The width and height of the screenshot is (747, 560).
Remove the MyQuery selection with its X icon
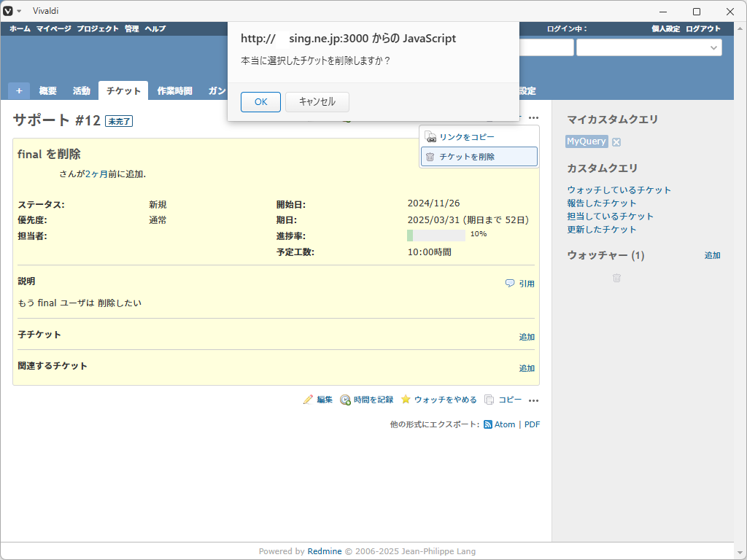point(616,142)
